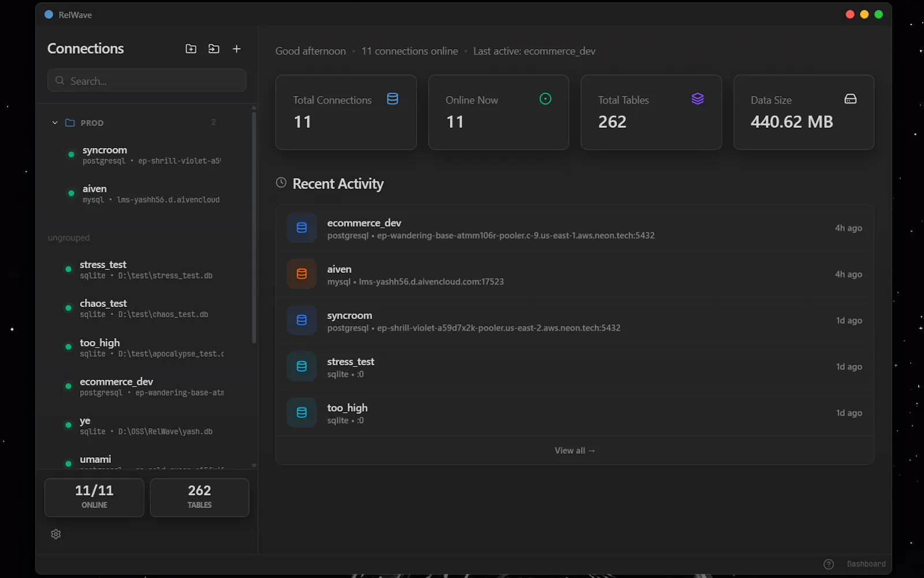Click the new folder icon in Connections header
This screenshot has width=924, height=578.
click(191, 49)
